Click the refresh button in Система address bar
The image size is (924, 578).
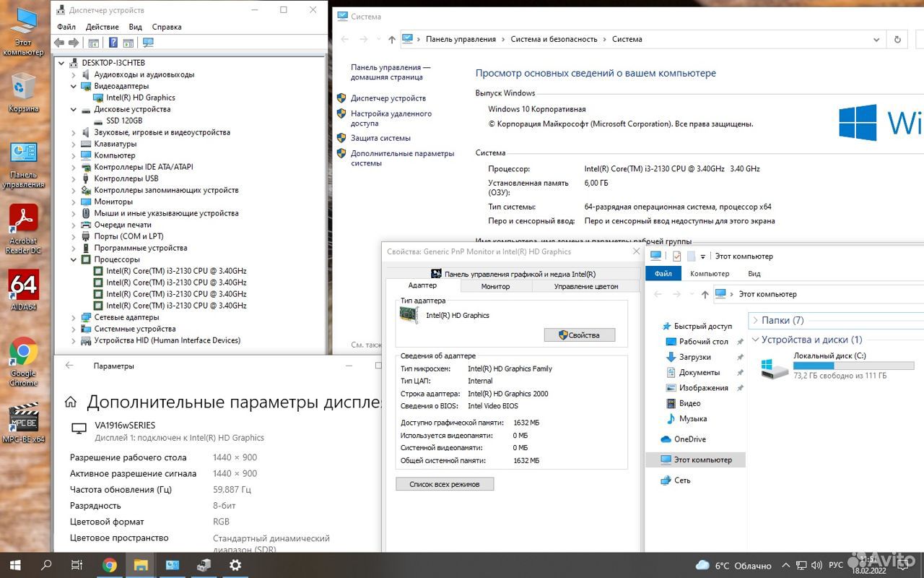coord(897,39)
